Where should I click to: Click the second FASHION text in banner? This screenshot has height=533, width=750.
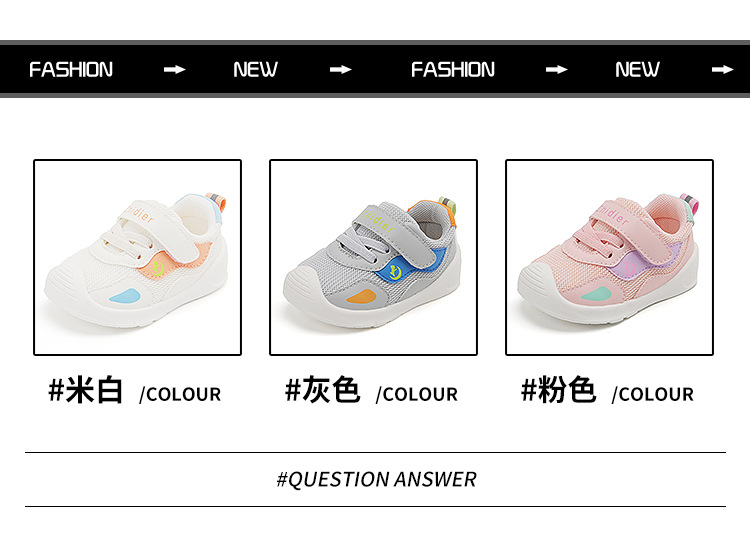tap(452, 70)
